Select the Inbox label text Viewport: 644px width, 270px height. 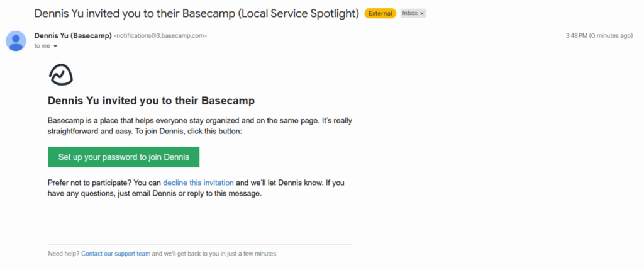pos(409,13)
